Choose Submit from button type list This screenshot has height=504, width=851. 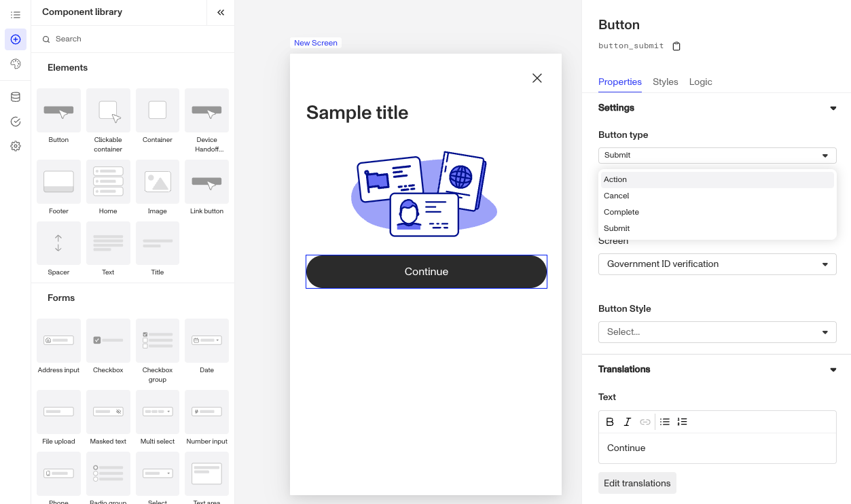[x=717, y=228]
